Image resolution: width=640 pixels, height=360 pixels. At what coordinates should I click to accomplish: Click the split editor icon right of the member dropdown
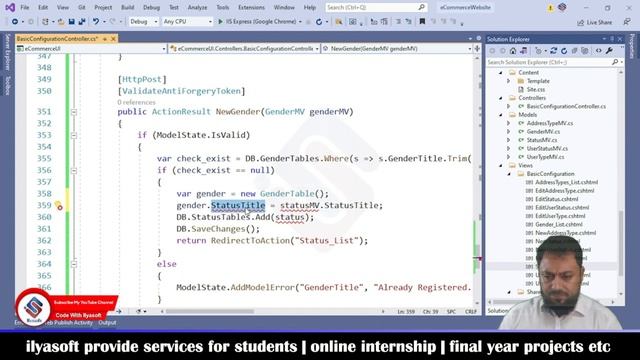(477, 49)
